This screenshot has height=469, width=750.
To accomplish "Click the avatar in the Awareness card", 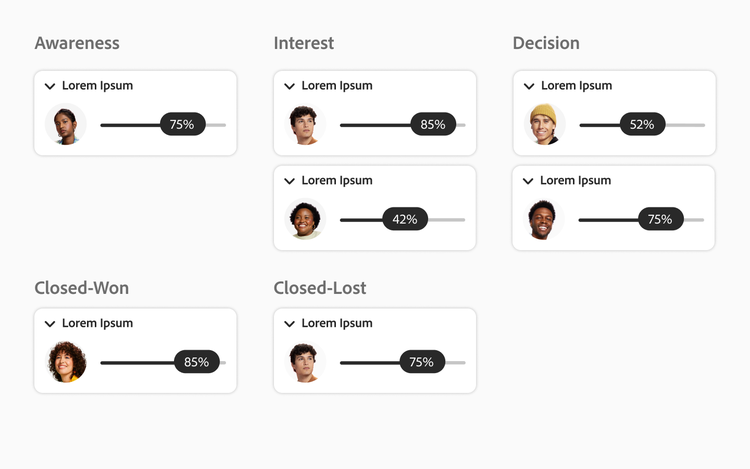I will point(66,125).
